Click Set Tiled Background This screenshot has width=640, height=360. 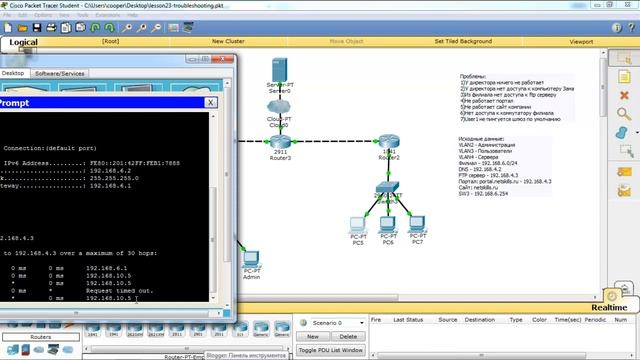463,41
